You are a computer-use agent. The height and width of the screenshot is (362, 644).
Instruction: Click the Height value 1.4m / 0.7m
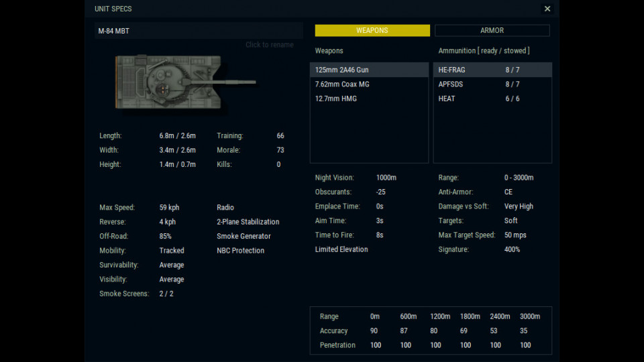[x=177, y=164]
